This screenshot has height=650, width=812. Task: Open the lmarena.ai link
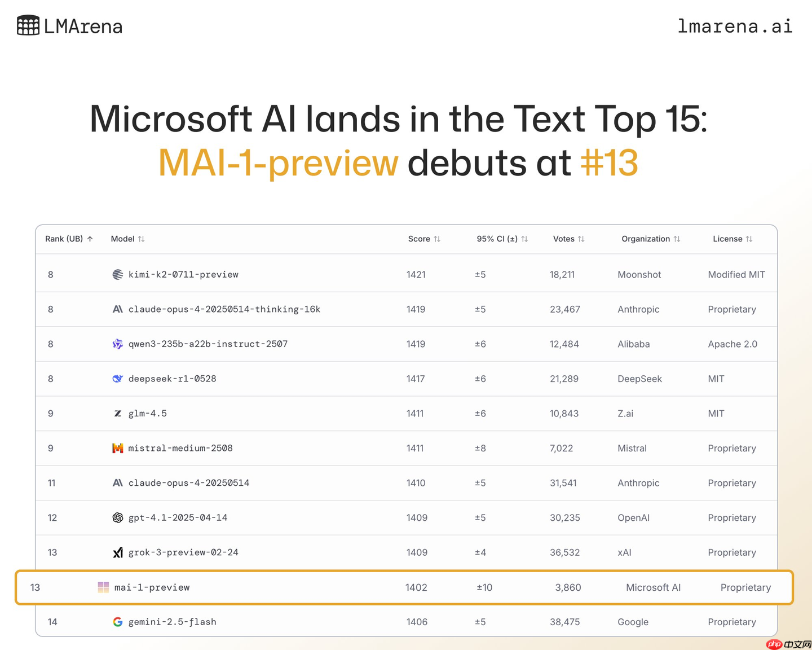(x=735, y=26)
